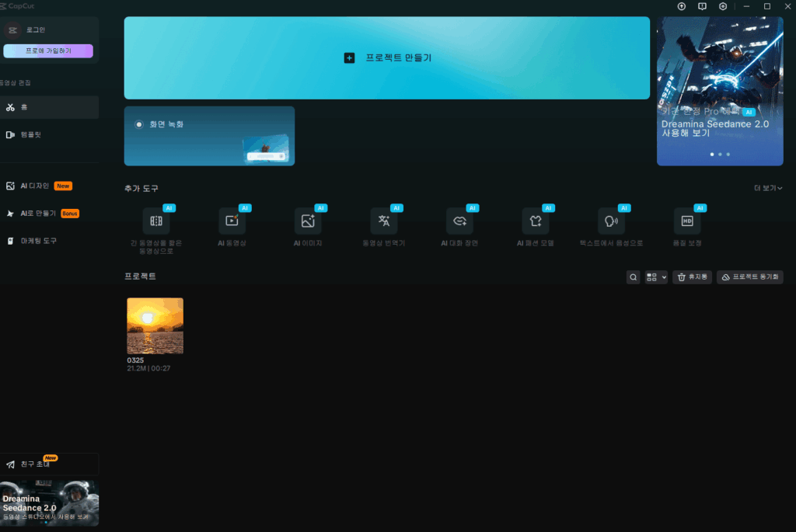Launch the AI 이미지 tool
The image size is (796, 532).
click(308, 221)
